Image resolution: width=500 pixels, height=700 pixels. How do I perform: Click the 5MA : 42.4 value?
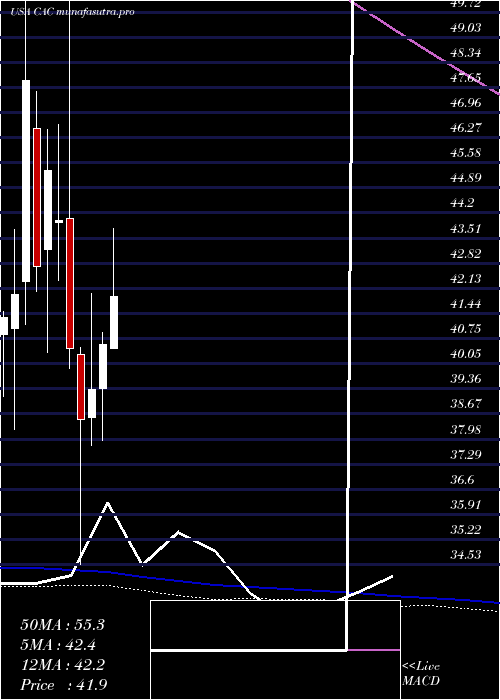click(58, 645)
